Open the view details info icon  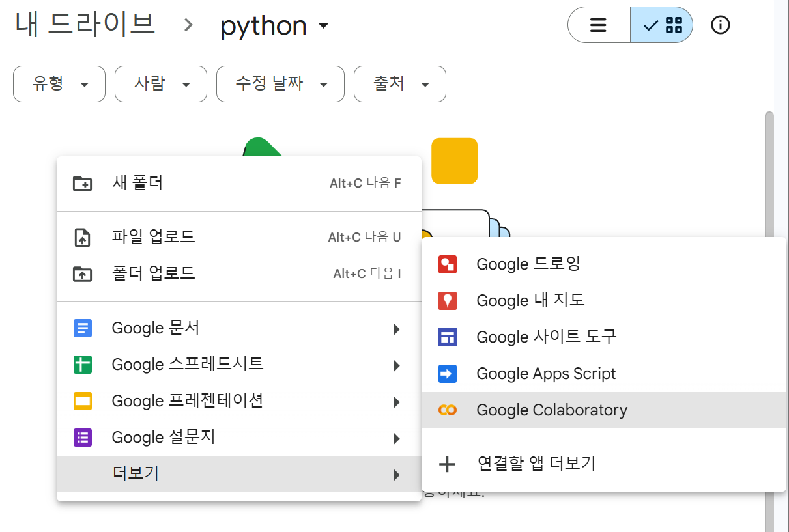coord(721,25)
